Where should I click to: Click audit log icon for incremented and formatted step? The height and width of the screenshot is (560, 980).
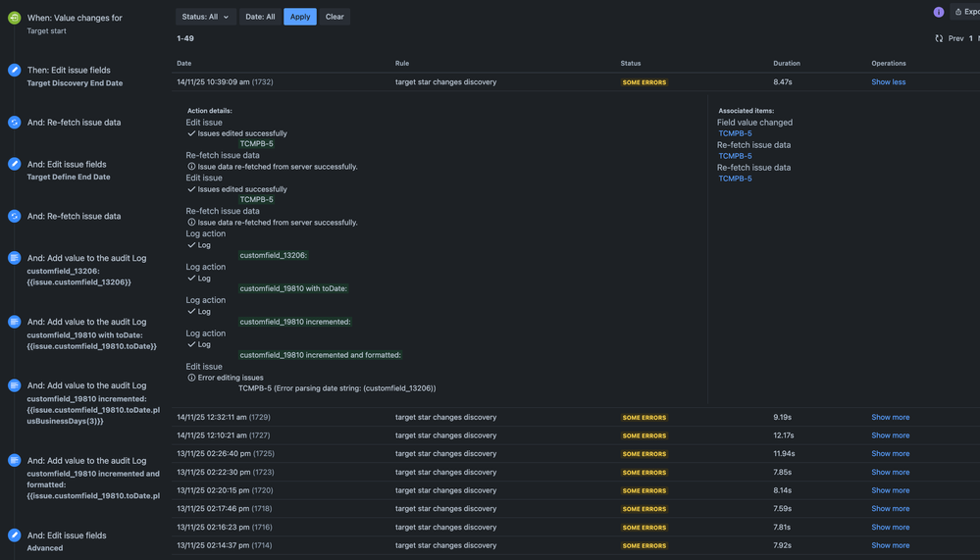pos(15,460)
